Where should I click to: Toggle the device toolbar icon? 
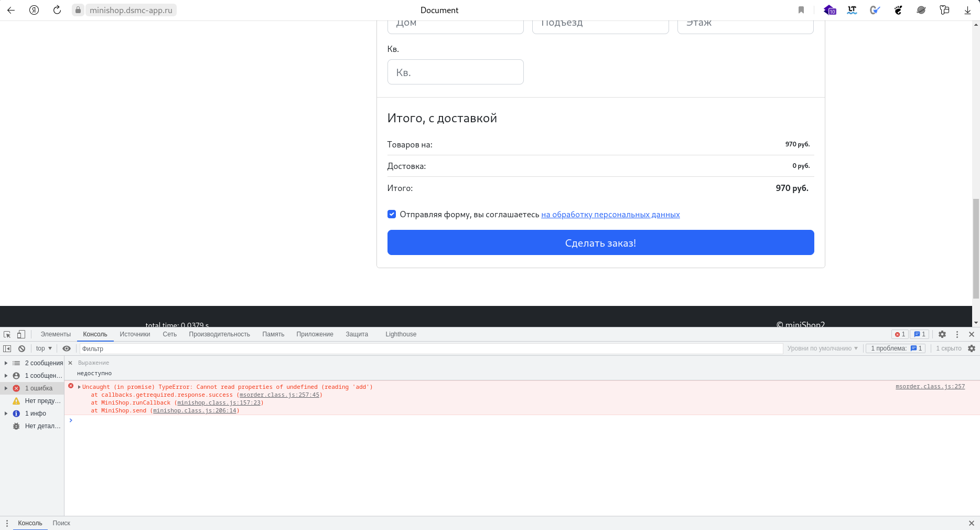click(21, 334)
